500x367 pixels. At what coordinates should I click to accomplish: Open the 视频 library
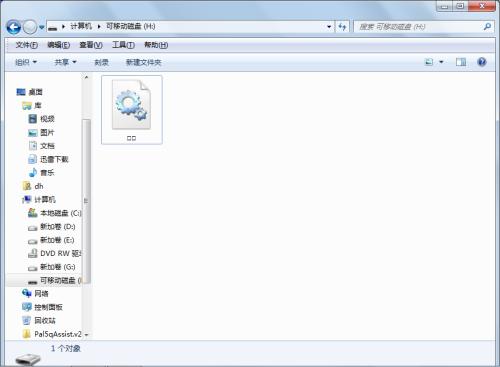[x=47, y=119]
